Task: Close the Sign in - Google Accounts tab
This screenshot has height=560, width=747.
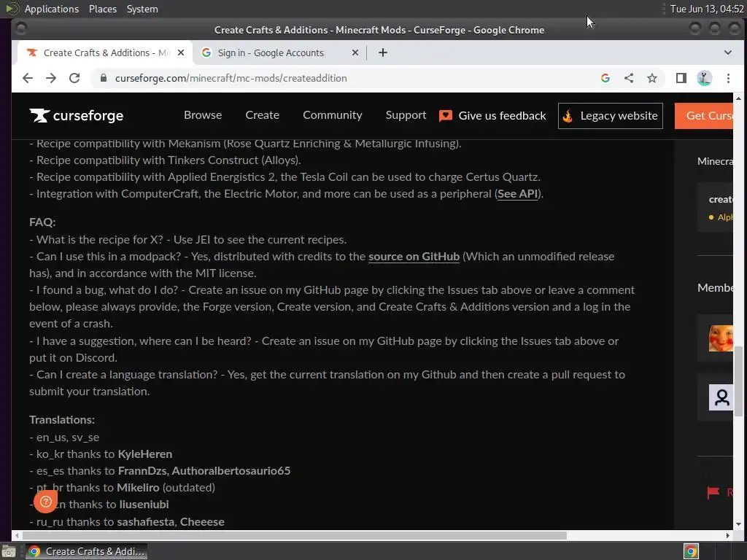Action: click(x=355, y=52)
